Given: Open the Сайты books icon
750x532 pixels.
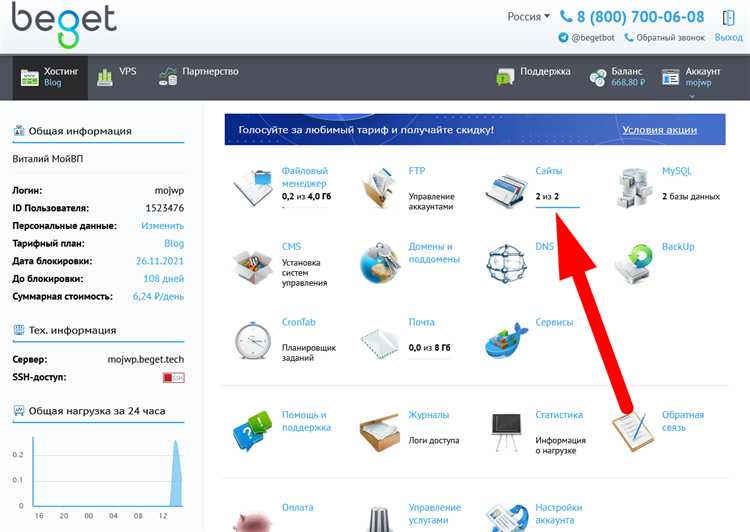Looking at the screenshot, I should pos(506,190).
